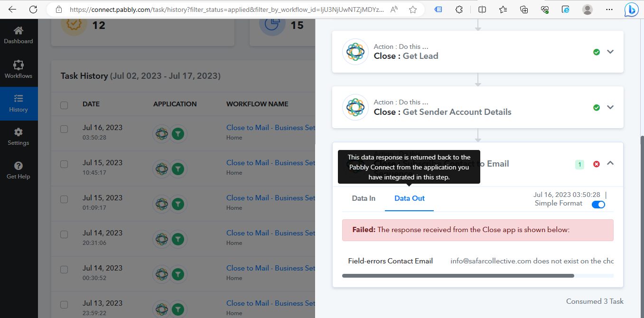Open the browser profile avatar
This screenshot has height=318, width=644.
(x=588, y=9)
